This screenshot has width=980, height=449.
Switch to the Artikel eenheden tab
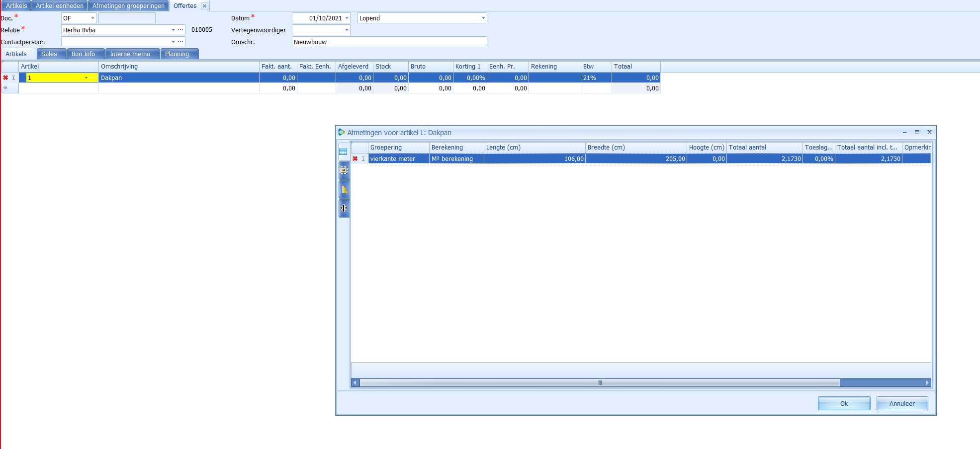coord(60,6)
